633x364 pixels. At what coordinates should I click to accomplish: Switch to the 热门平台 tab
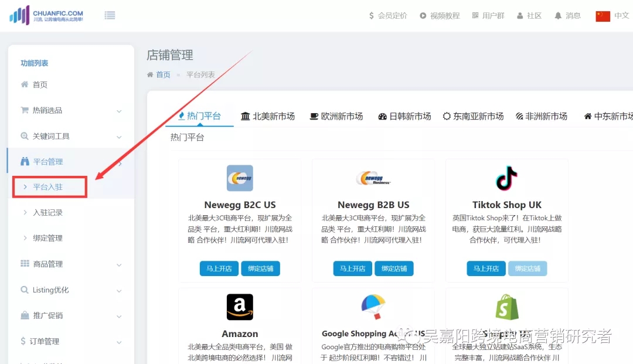199,116
